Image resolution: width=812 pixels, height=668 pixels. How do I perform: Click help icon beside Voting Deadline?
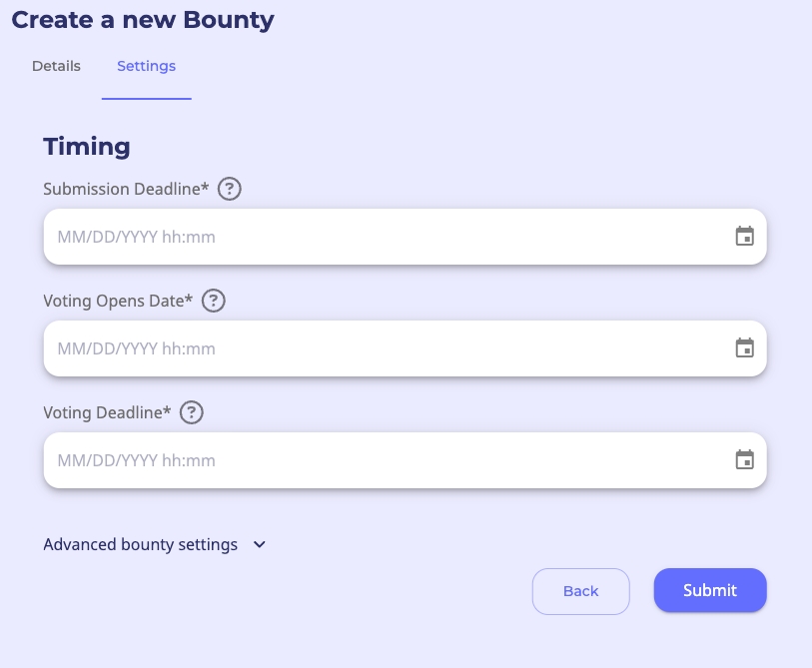point(192,412)
